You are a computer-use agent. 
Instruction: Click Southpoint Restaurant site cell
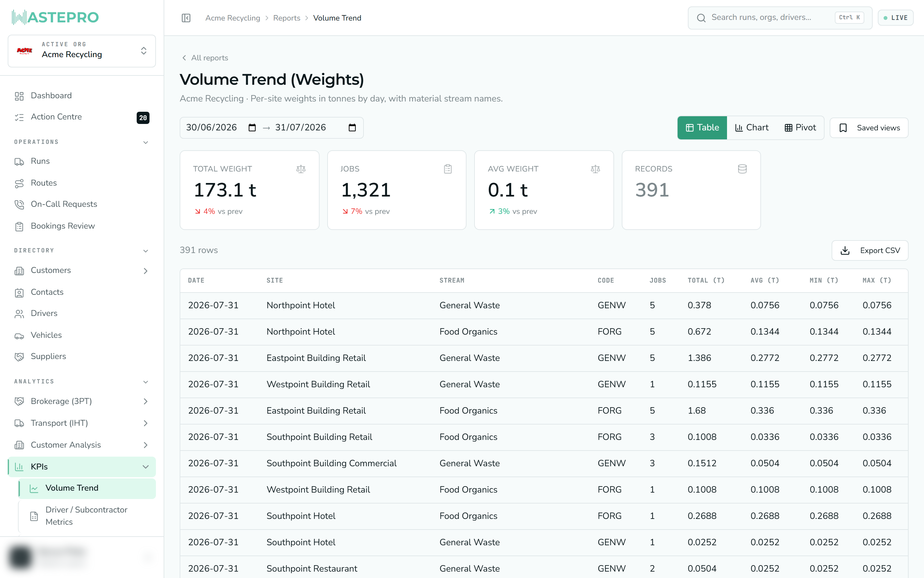tap(312, 568)
